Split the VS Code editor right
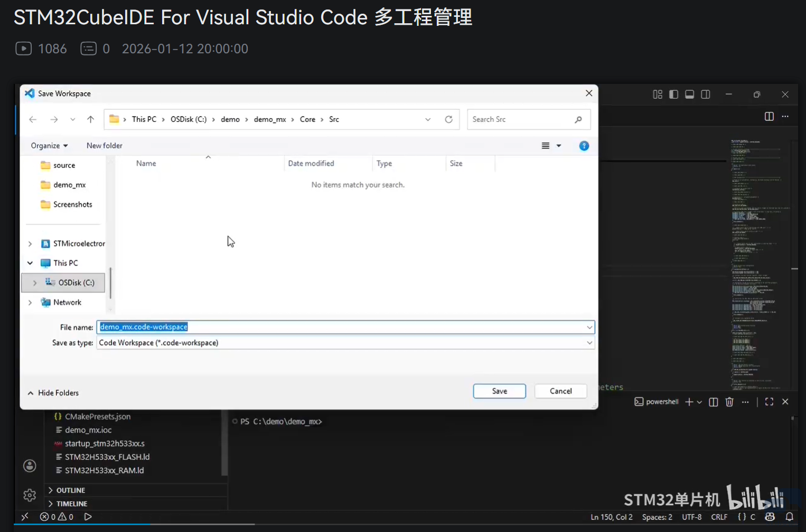 click(x=769, y=116)
